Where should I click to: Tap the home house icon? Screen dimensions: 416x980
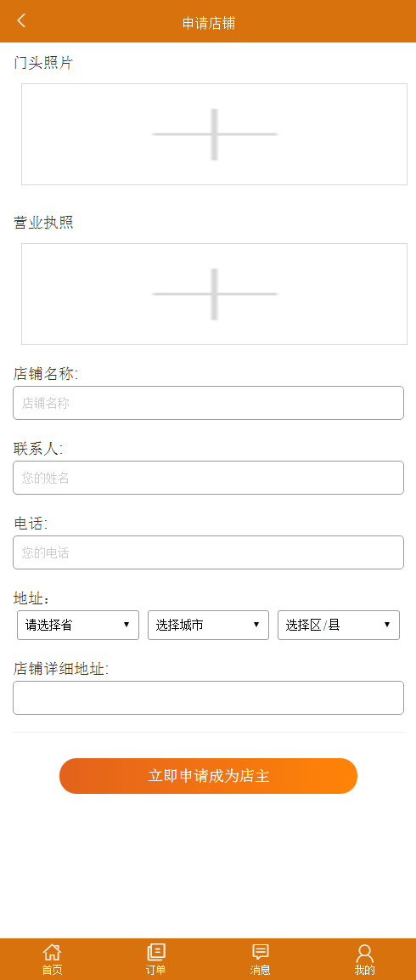coord(52,952)
